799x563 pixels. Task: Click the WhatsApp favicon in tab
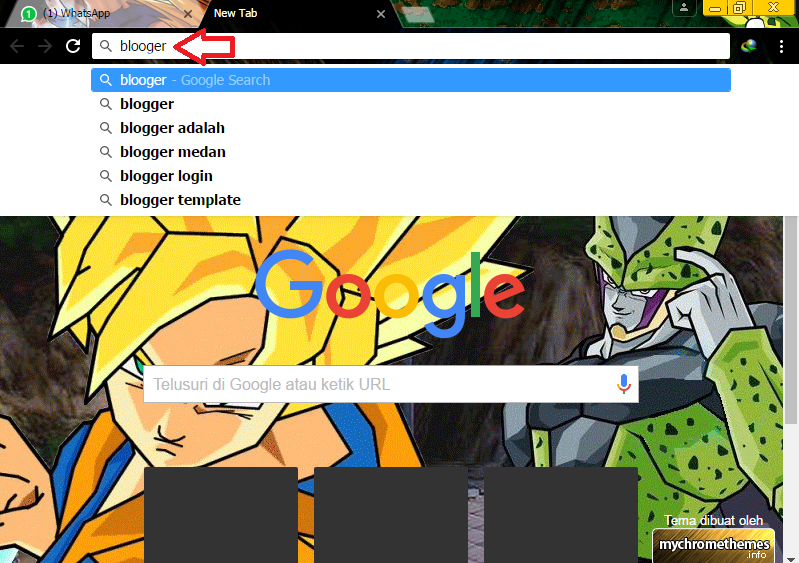point(29,14)
